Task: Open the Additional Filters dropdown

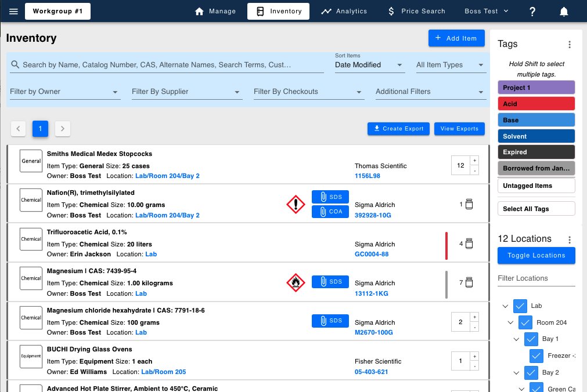Action: [431, 92]
